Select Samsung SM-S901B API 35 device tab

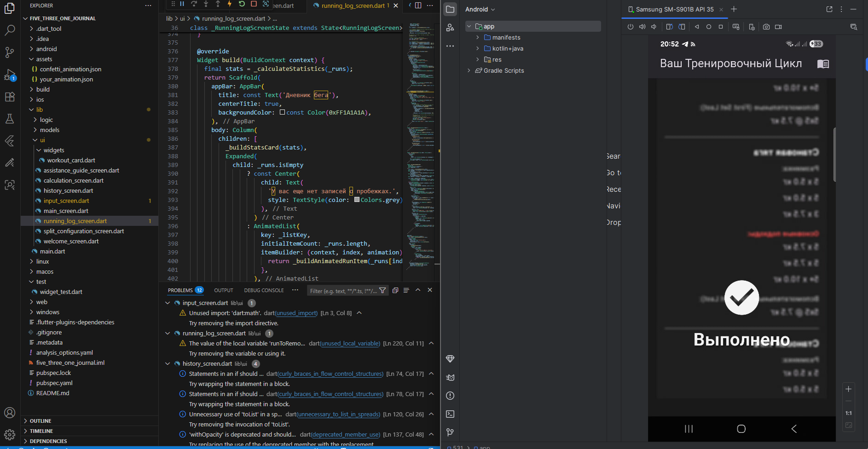674,9
